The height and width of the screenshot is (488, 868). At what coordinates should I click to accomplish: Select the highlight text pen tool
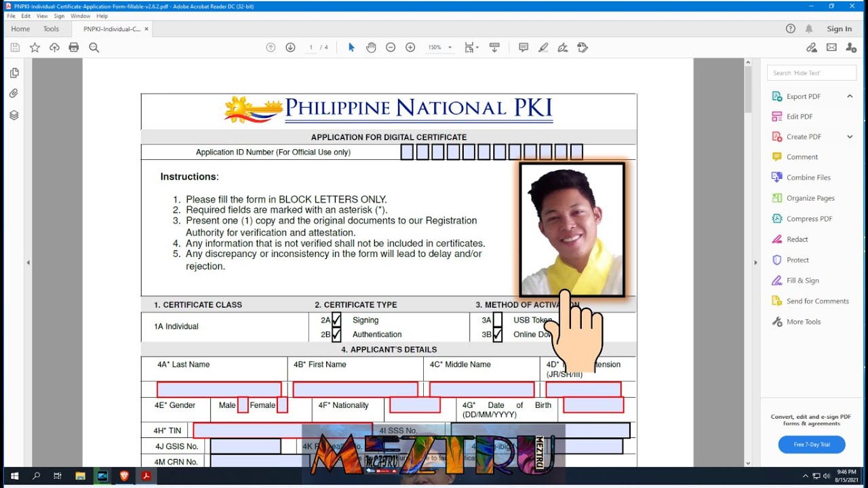pyautogui.click(x=543, y=47)
